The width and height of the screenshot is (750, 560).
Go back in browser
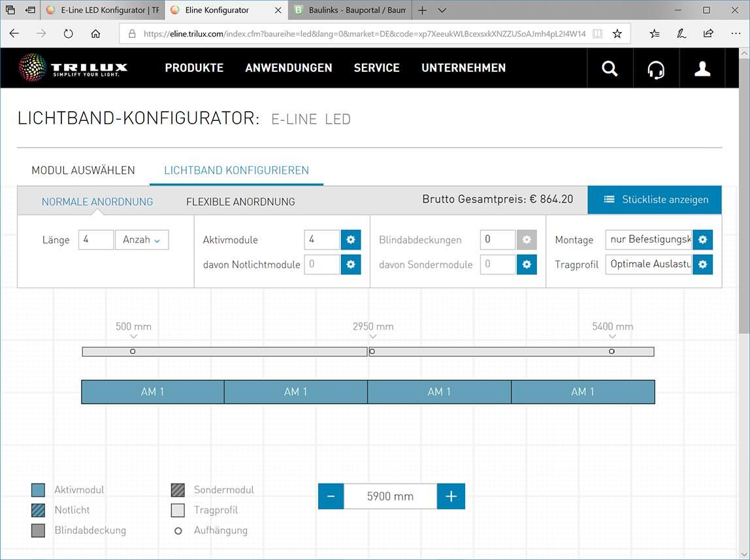point(14,33)
